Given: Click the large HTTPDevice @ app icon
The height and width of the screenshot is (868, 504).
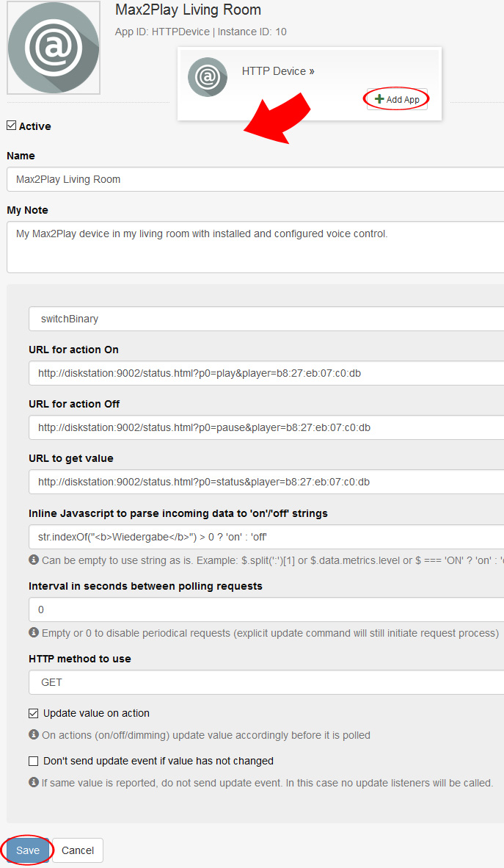Looking at the screenshot, I should click(54, 48).
